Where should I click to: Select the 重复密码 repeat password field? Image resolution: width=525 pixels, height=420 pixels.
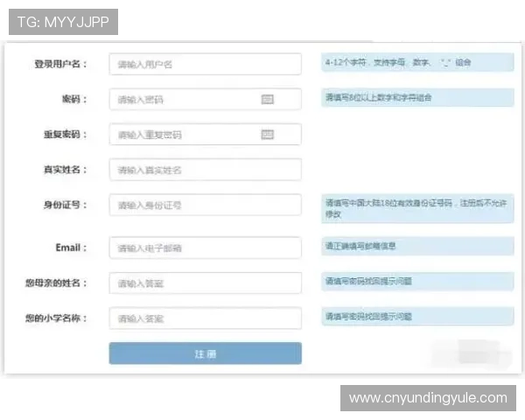[x=206, y=134]
